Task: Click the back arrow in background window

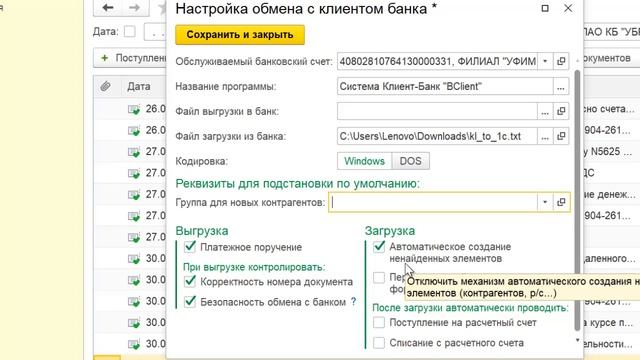Action: (x=108, y=7)
